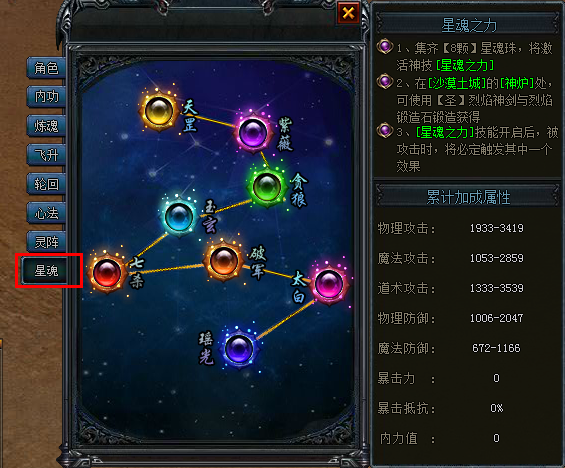This screenshot has width=565, height=468.
Task: Open the 角色 character tab
Action: 46,68
